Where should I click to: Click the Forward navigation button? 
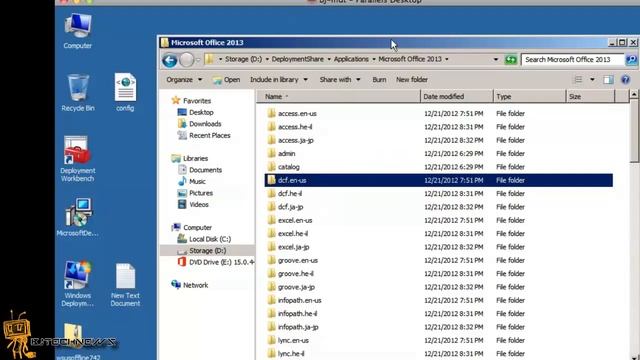[187, 60]
